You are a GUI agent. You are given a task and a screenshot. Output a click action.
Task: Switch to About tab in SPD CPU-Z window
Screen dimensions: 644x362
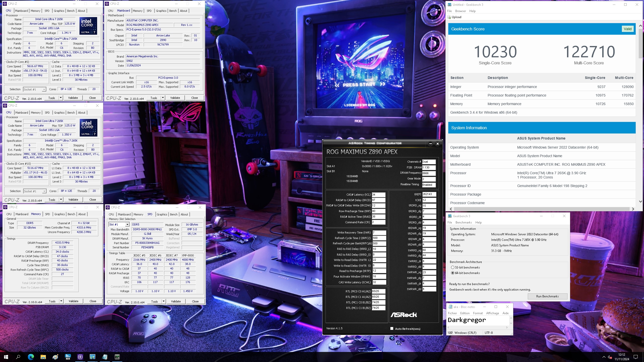pos(184,214)
